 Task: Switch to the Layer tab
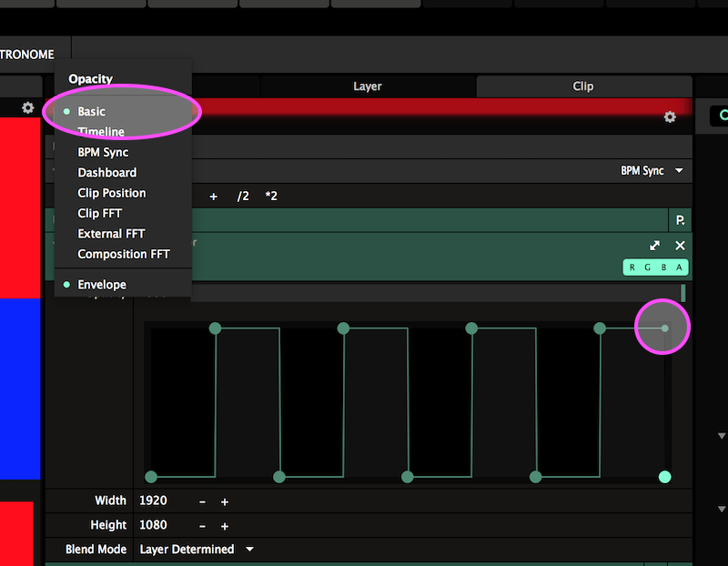pos(368,86)
